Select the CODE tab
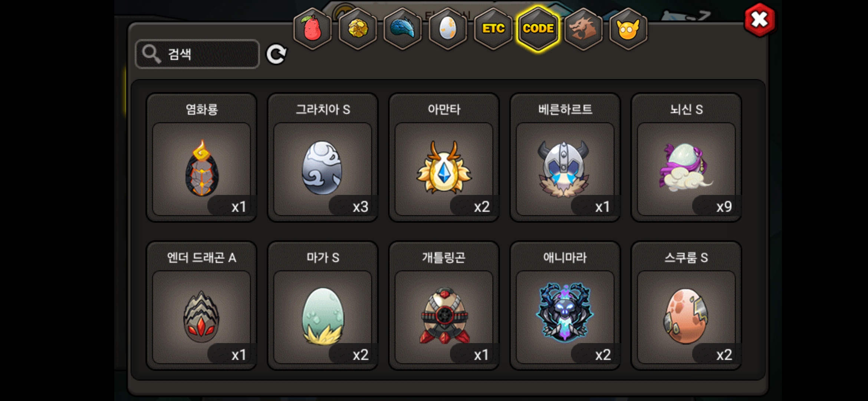Screen dimensions: 868x401 tap(538, 29)
